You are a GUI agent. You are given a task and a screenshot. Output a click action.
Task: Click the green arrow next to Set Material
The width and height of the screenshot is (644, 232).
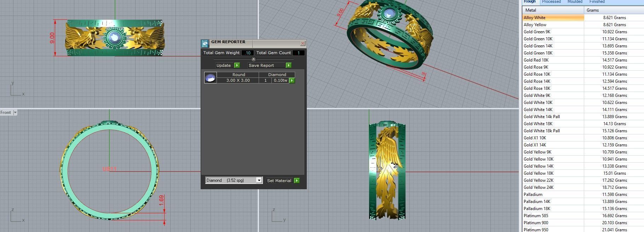click(x=297, y=181)
